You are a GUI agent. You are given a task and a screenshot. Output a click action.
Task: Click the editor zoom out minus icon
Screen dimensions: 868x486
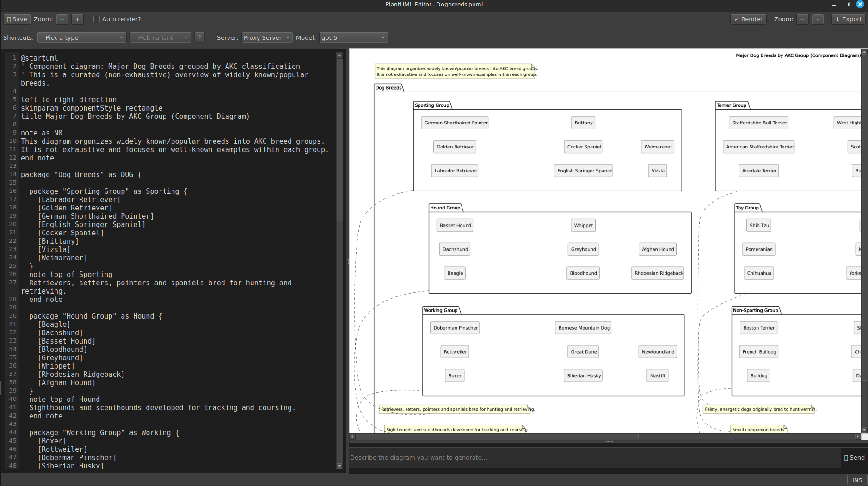(x=63, y=19)
